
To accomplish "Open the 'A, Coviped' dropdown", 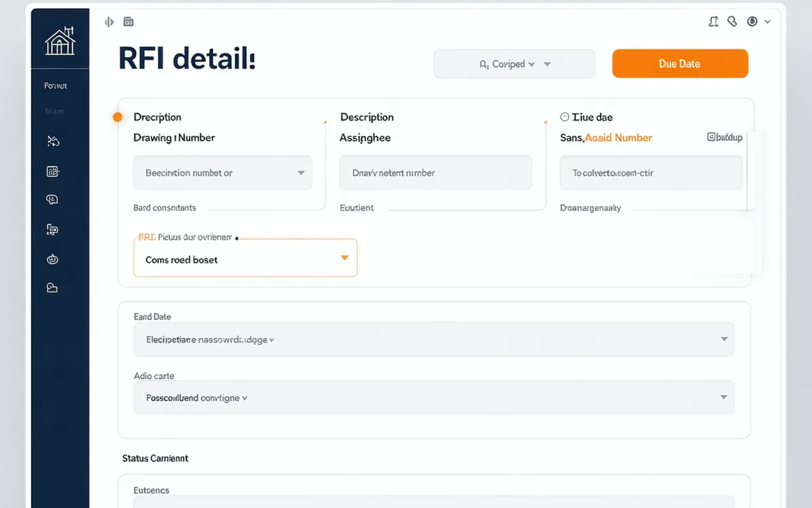I will tap(514, 64).
